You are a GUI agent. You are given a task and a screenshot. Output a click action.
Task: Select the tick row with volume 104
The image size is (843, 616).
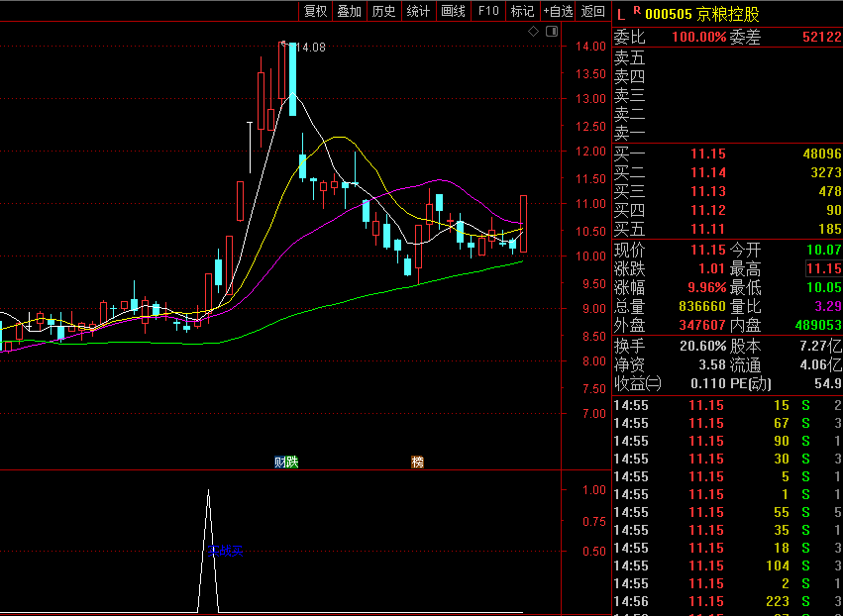[x=727, y=566]
